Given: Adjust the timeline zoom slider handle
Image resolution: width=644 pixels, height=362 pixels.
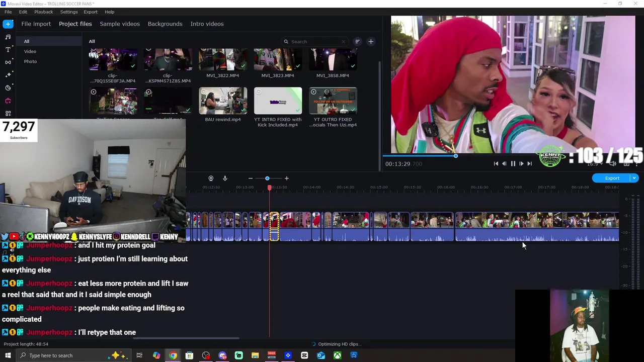Looking at the screenshot, I should pyautogui.click(x=267, y=178).
